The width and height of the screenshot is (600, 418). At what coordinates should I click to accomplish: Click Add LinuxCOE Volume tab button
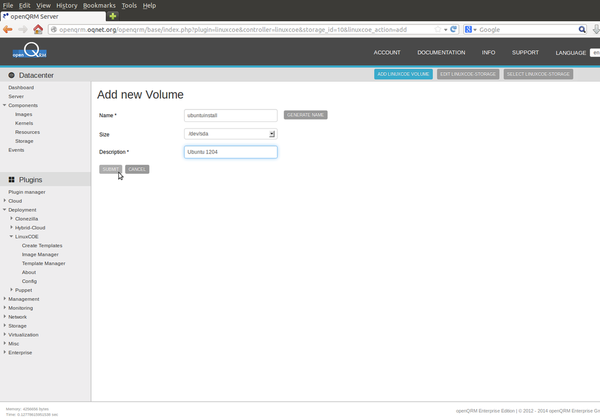pyautogui.click(x=403, y=74)
